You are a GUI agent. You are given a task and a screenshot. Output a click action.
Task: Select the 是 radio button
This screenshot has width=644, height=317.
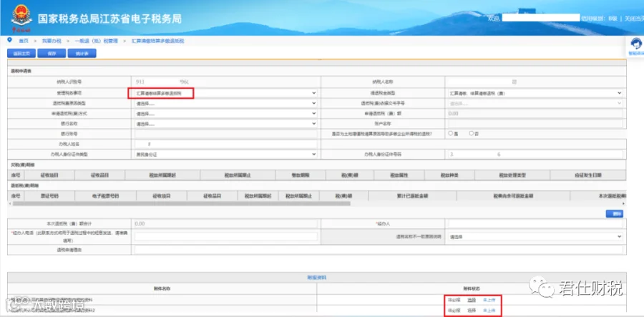tap(451, 133)
